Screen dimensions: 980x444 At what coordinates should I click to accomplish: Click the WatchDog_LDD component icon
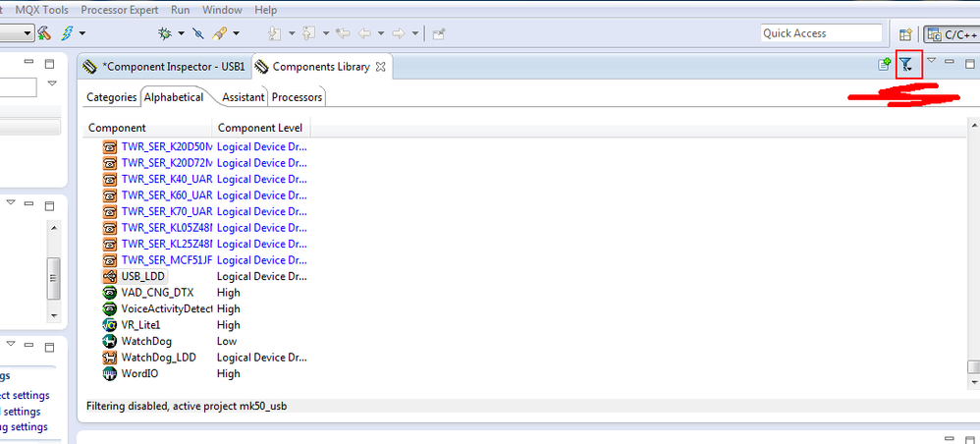click(110, 358)
